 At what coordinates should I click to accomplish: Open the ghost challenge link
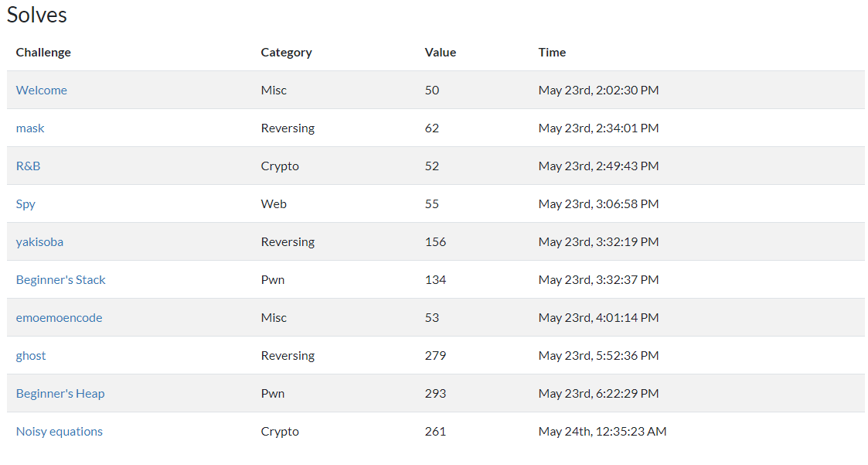[x=31, y=356]
